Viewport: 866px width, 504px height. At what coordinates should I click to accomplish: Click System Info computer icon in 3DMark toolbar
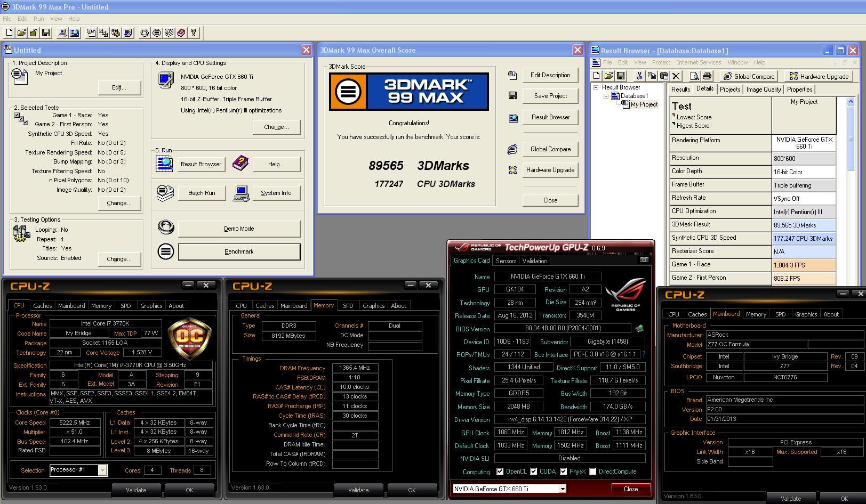62,33
